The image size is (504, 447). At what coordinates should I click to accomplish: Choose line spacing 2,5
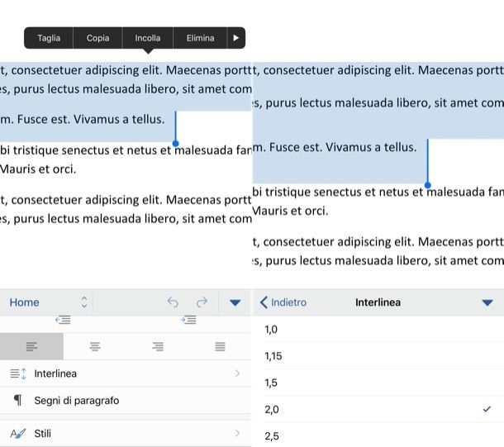point(378,436)
